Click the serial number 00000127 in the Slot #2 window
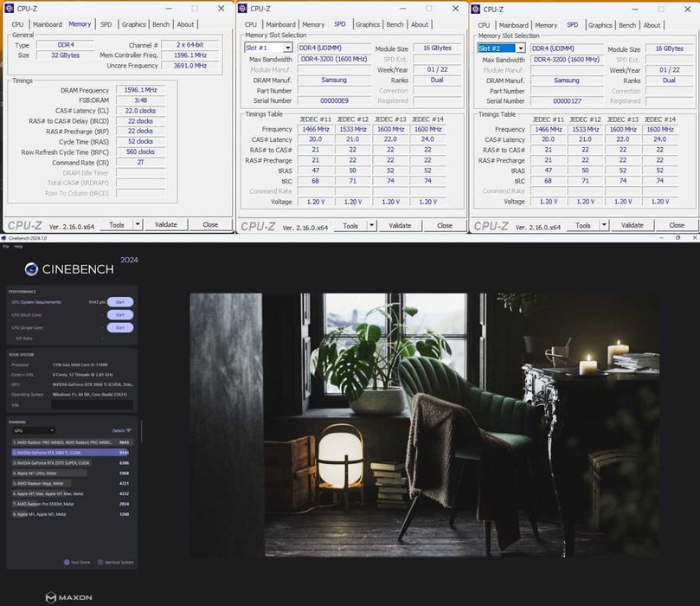This screenshot has width=700, height=606. (567, 101)
